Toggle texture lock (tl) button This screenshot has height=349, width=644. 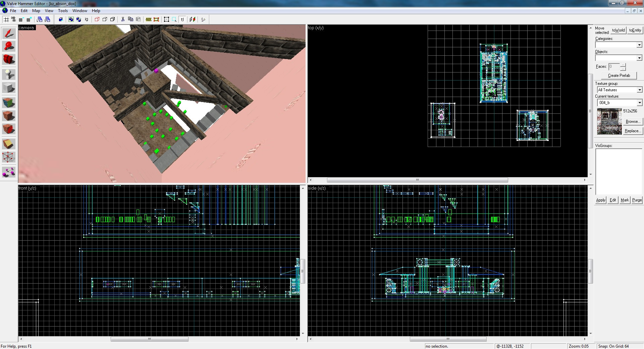pyautogui.click(x=182, y=19)
